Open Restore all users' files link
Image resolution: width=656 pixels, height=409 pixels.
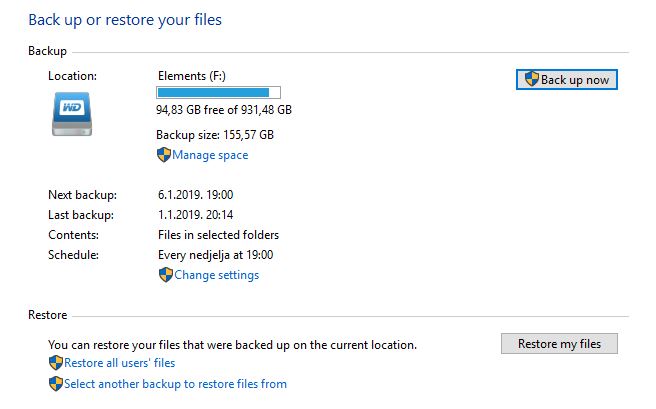[119, 363]
